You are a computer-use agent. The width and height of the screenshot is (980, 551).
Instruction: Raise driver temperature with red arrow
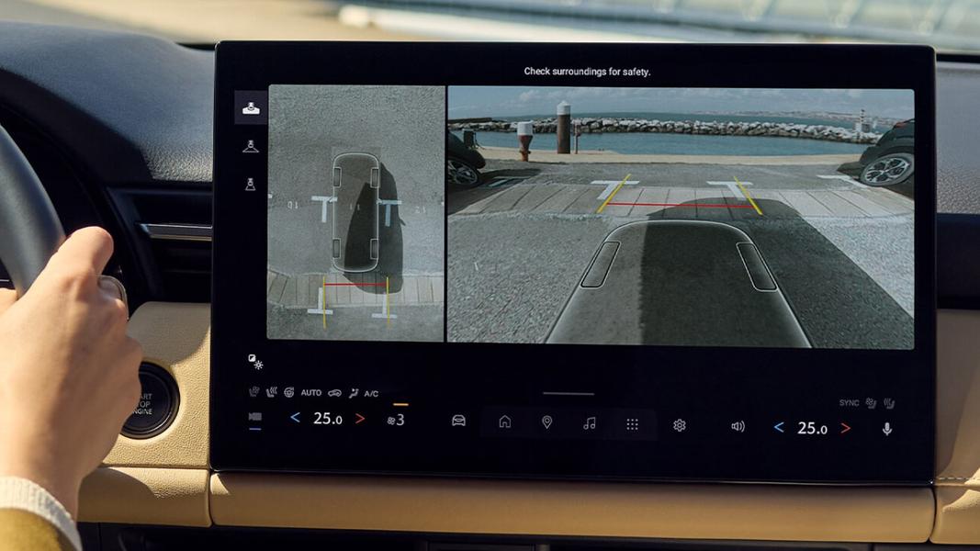tap(360, 419)
